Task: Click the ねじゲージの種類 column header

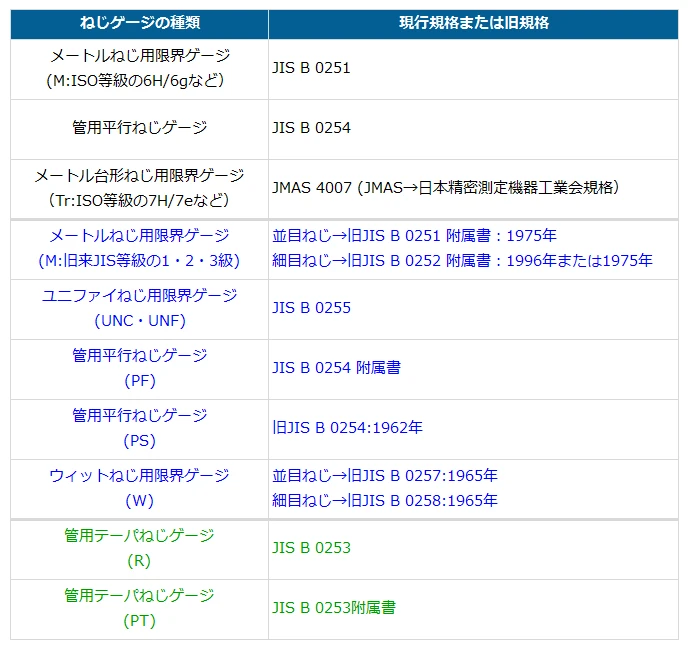Action: 139,23
